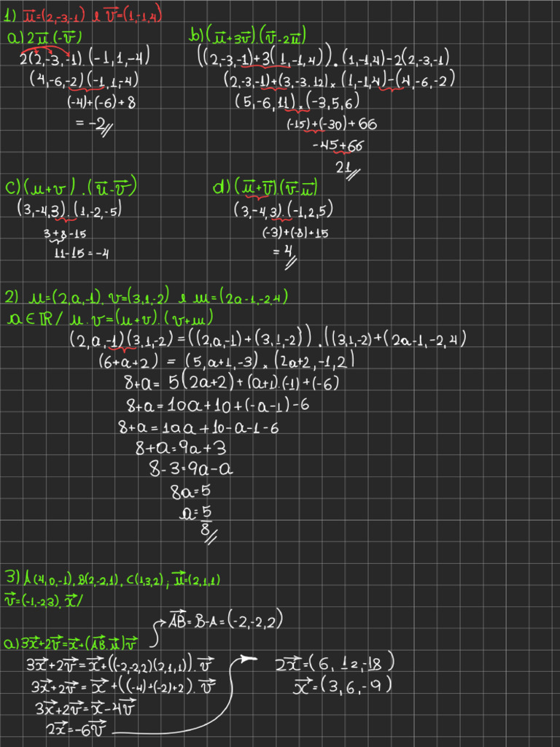The height and width of the screenshot is (747, 560).
Task: Click the equation "8a=5"
Action: [190, 492]
